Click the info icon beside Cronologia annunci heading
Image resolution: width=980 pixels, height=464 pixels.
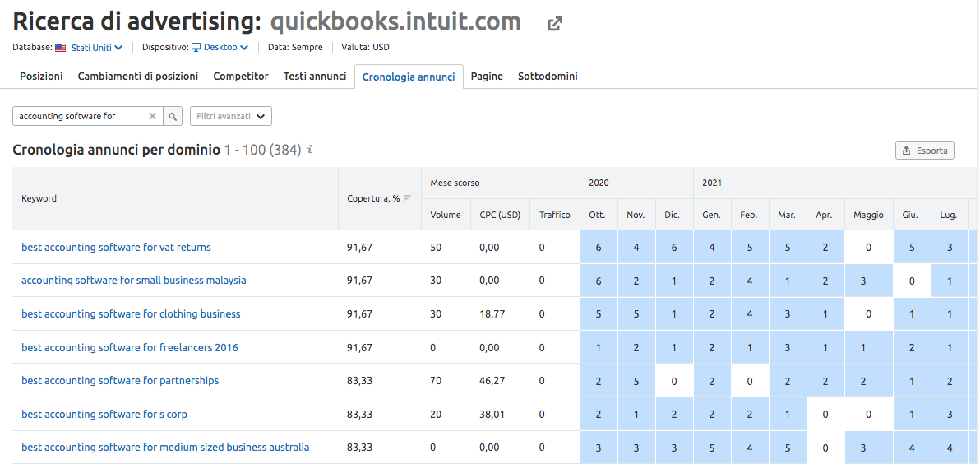310,150
